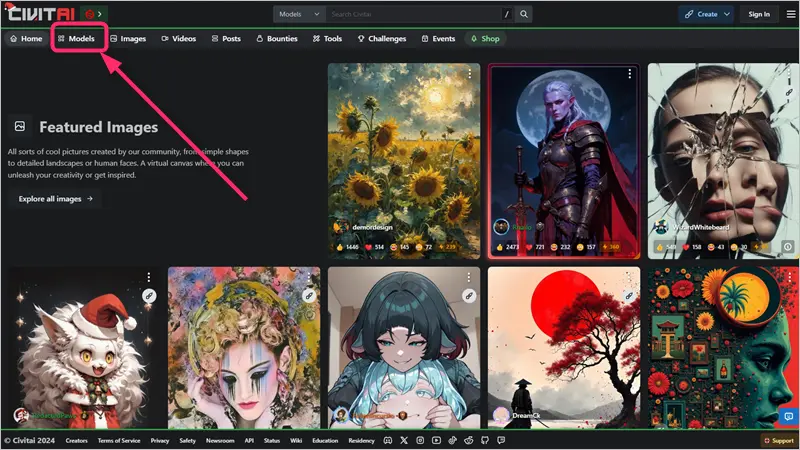Click the magnifier search button
800x450 pixels.
pyautogui.click(x=524, y=14)
